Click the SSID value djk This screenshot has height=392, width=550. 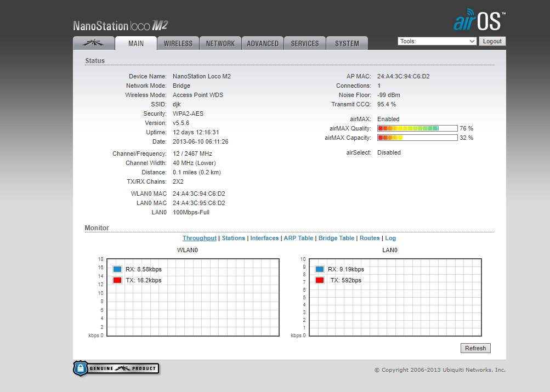click(x=177, y=105)
